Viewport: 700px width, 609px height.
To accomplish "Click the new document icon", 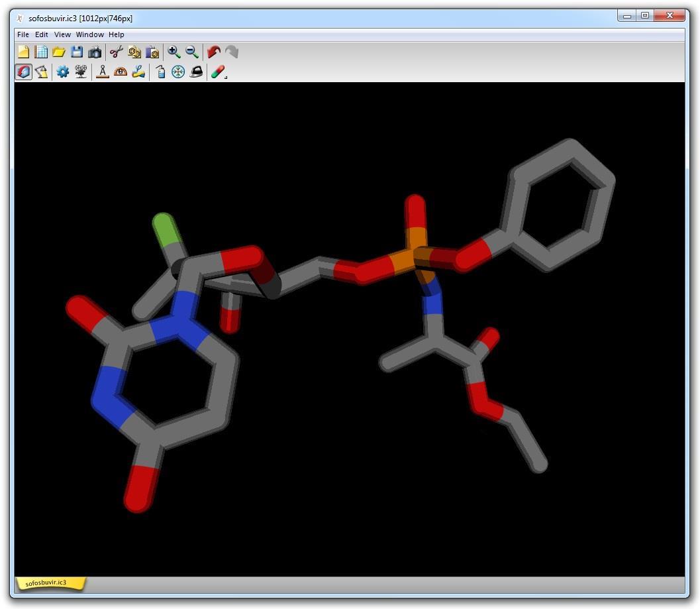I will click(23, 52).
